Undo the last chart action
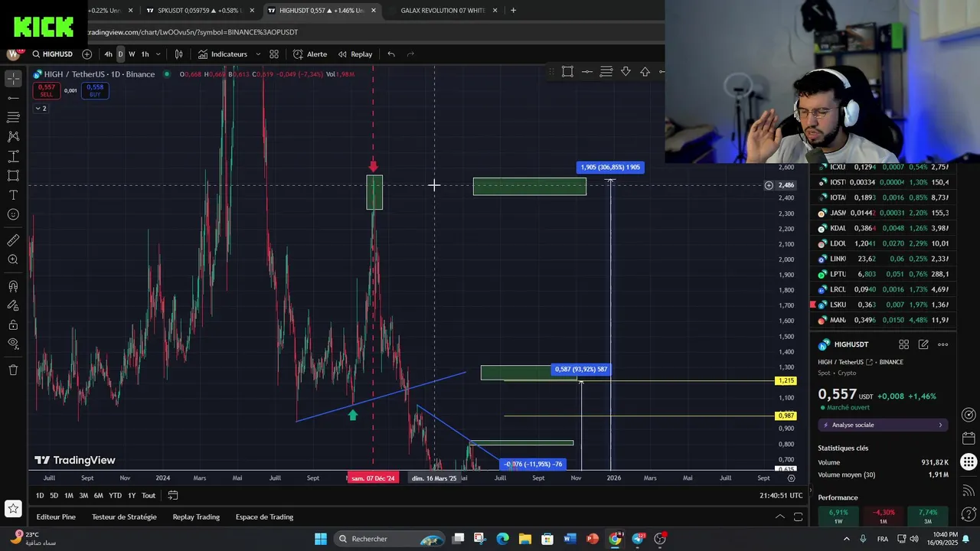The width and height of the screenshot is (980, 551). coord(391,54)
